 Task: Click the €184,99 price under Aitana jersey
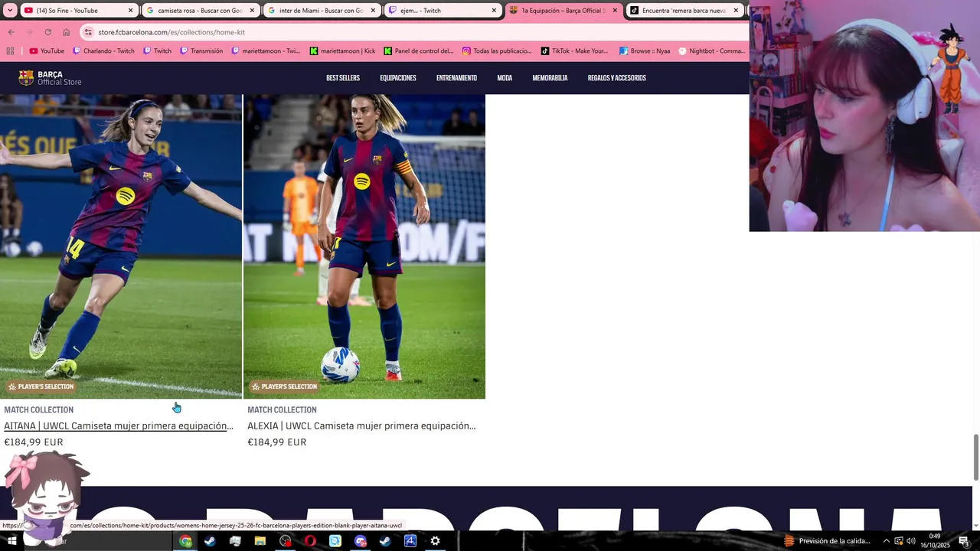coord(34,442)
